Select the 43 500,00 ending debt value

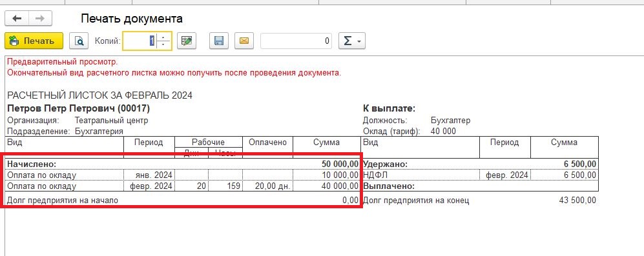point(577,201)
